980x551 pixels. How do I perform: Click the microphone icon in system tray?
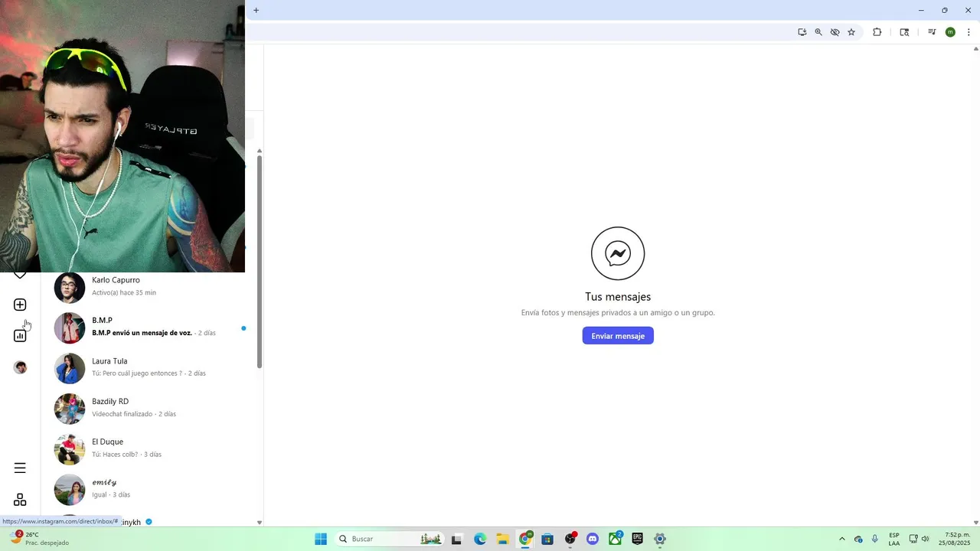[875, 539]
